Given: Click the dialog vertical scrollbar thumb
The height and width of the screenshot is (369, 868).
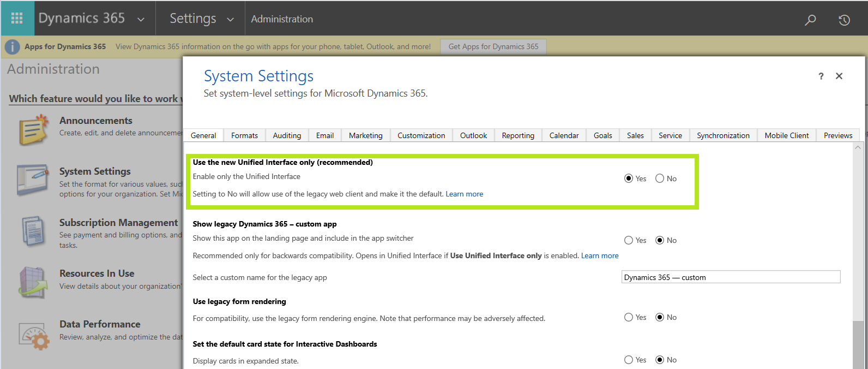Looking at the screenshot, I should pyautogui.click(x=858, y=345).
